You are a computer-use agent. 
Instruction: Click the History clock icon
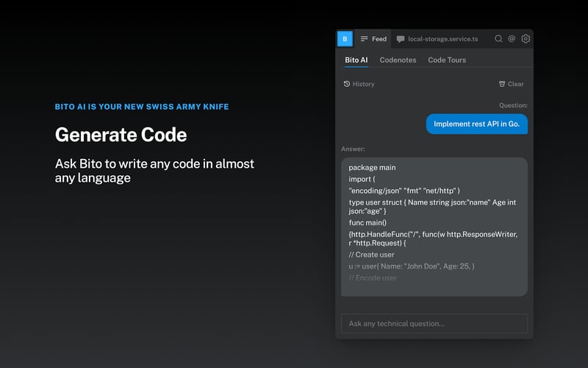point(347,84)
